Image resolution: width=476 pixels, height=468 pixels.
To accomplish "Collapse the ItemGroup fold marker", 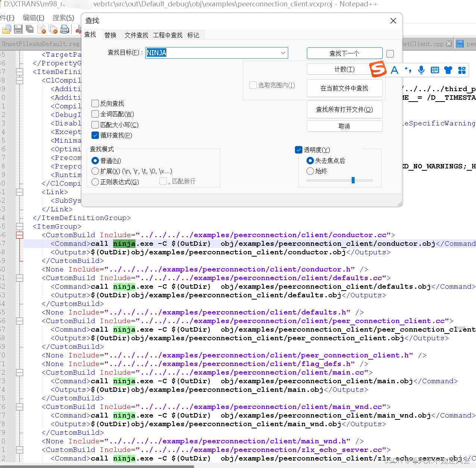I will point(20,226).
